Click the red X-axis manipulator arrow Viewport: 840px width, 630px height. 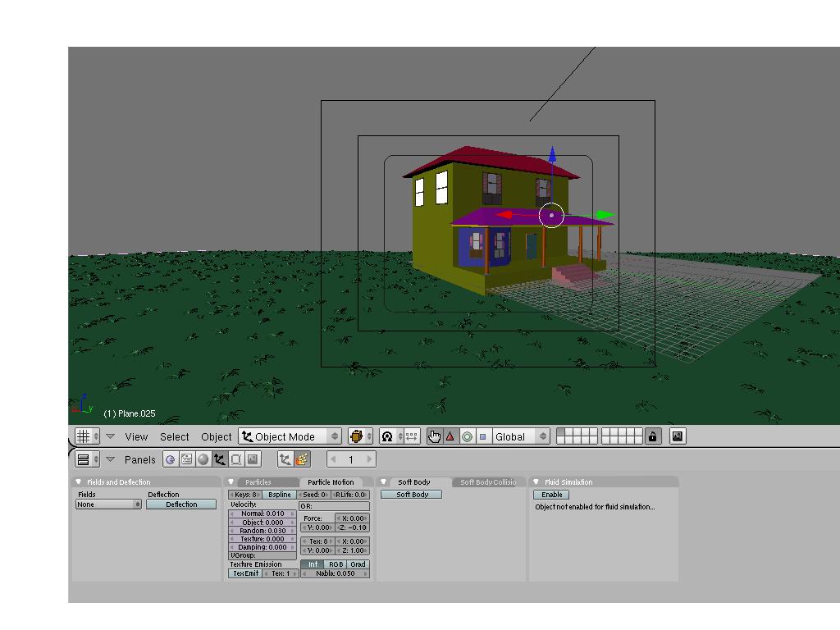pyautogui.click(x=504, y=215)
